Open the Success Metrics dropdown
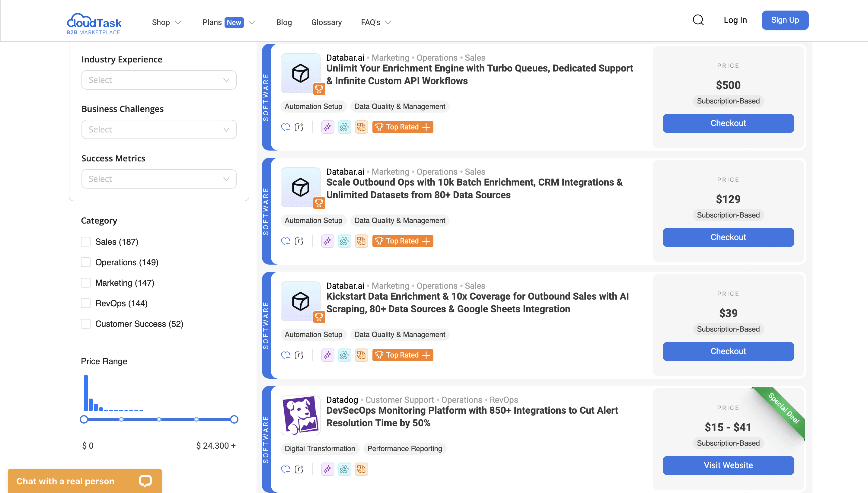Viewport: 868px width, 493px height. click(x=158, y=179)
